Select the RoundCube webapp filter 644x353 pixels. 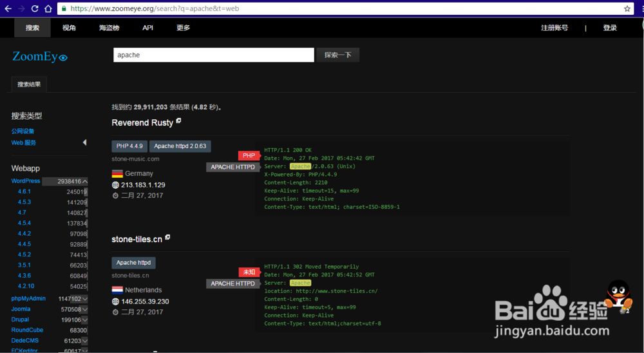click(x=27, y=330)
